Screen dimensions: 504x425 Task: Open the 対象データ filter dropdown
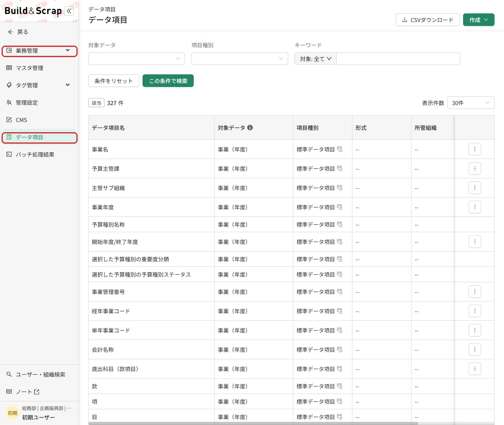point(137,59)
